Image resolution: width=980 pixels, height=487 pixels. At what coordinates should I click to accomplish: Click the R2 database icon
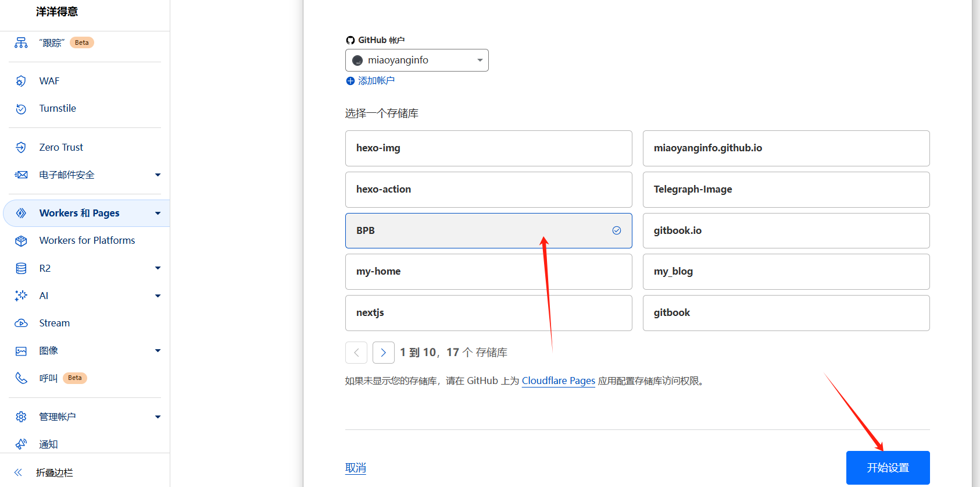(x=21, y=268)
